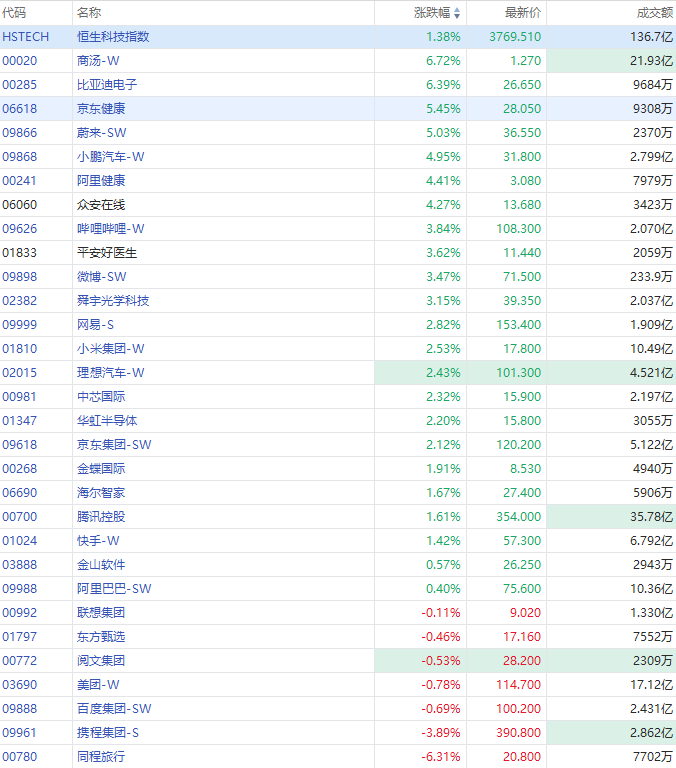Select the -6.31% change value
Image resolution: width=676 pixels, height=768 pixels.
pos(441,757)
